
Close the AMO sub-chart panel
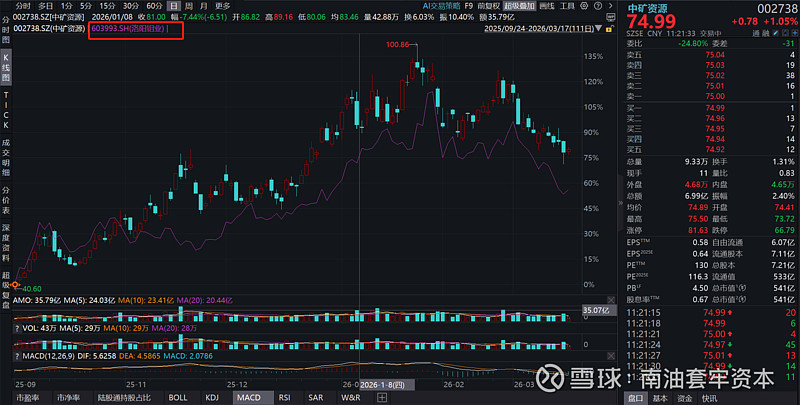611,300
